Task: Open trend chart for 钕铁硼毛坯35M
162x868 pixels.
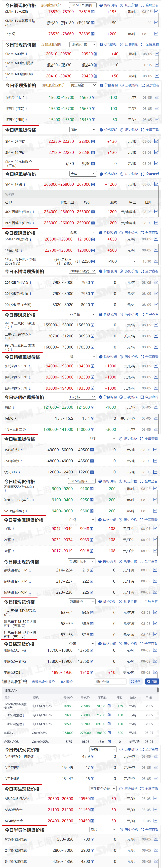Action: coord(155,570)
